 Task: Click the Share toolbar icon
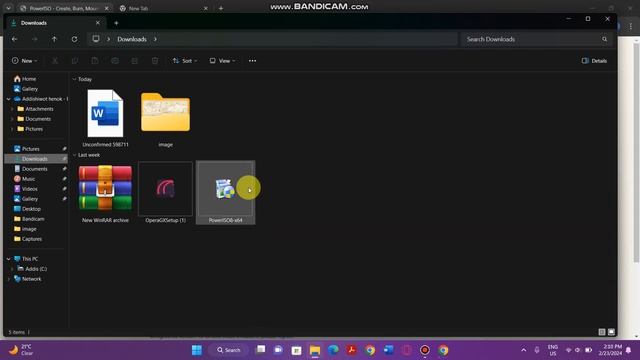point(135,61)
